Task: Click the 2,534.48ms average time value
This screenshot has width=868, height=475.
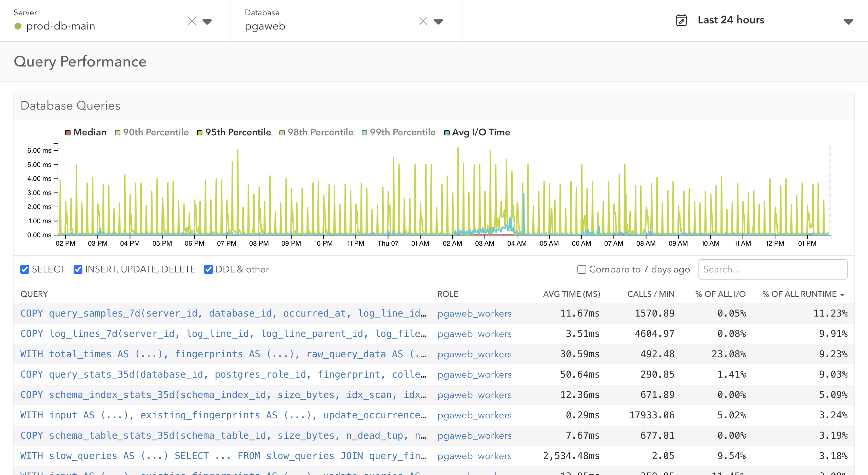Action: click(x=571, y=456)
